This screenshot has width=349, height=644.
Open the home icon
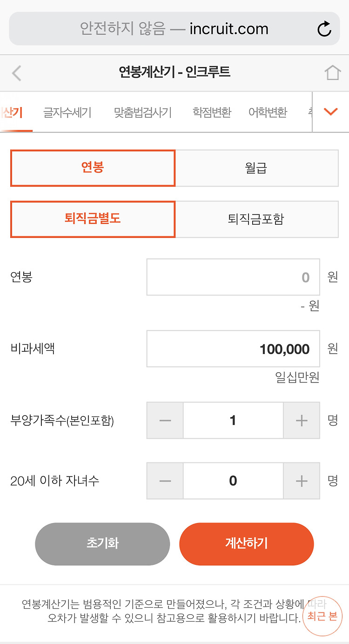333,73
